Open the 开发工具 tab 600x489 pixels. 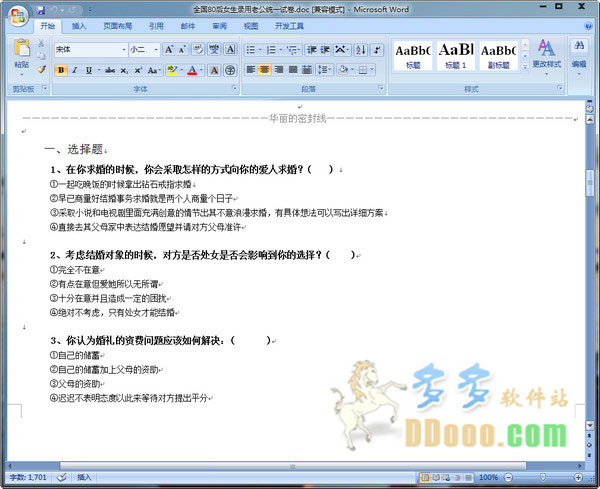(x=289, y=26)
